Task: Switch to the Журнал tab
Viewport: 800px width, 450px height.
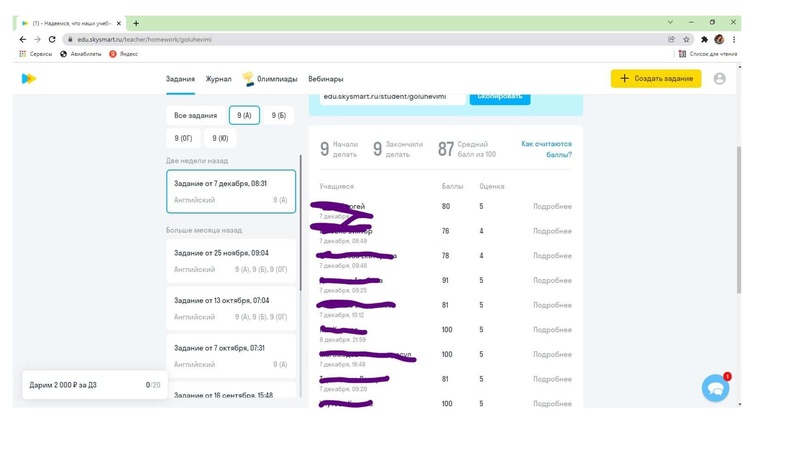Action: [218, 79]
